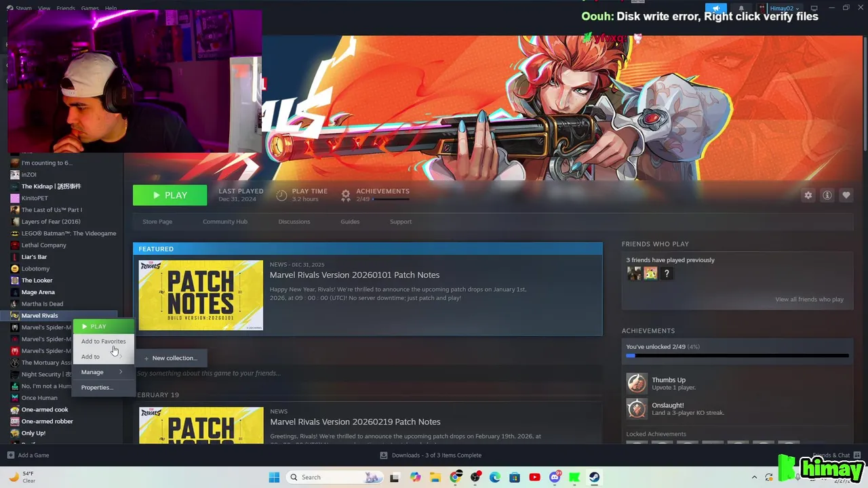Click the Play Time clock icon

[281, 195]
